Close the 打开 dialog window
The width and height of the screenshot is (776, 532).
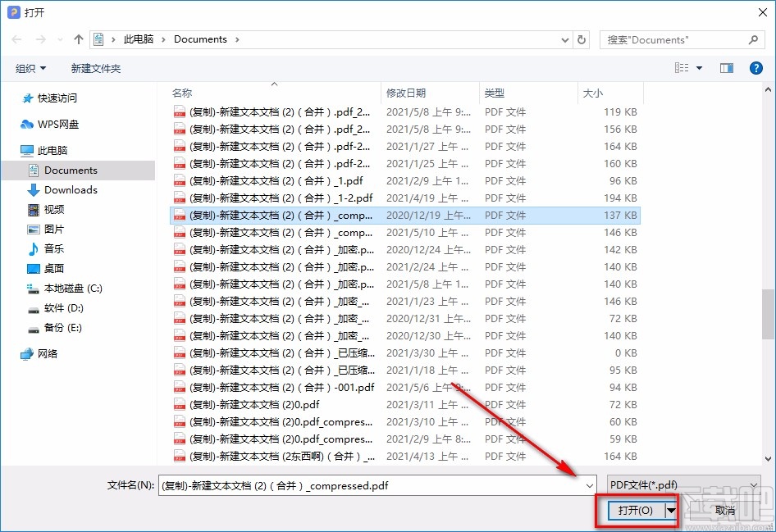763,12
